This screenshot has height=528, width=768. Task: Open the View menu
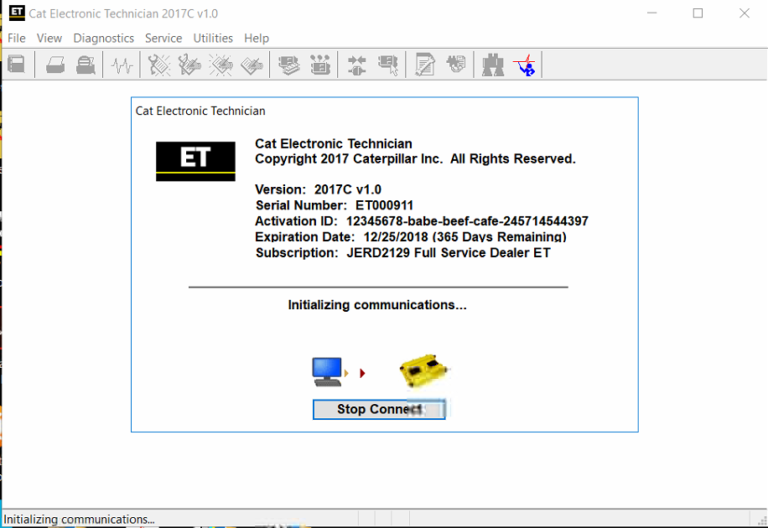[49, 38]
